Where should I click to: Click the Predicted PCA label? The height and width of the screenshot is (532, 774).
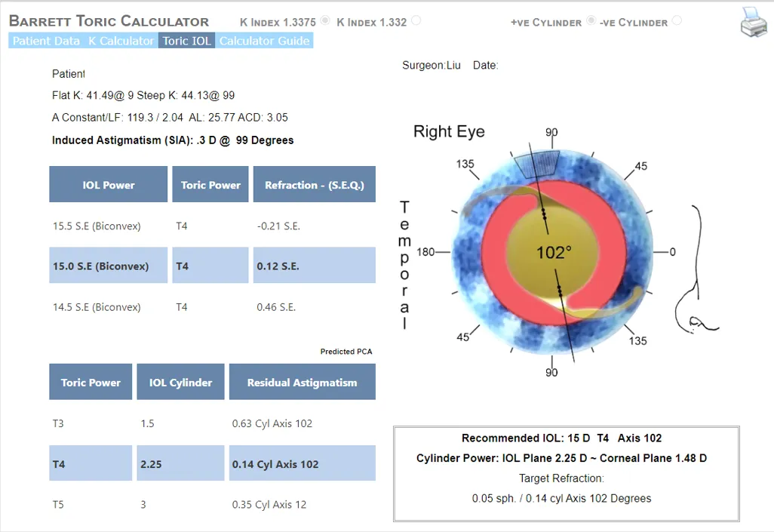(346, 352)
